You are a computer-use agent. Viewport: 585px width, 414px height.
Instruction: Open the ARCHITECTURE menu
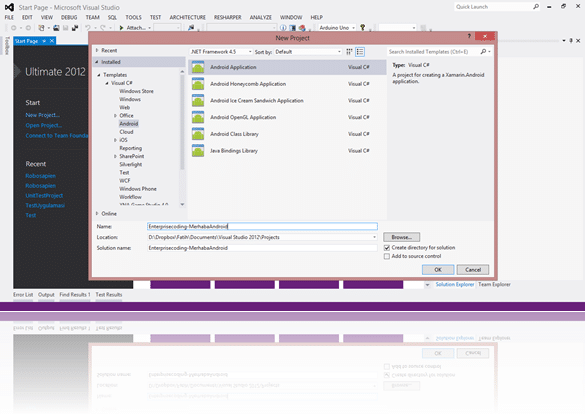188,18
